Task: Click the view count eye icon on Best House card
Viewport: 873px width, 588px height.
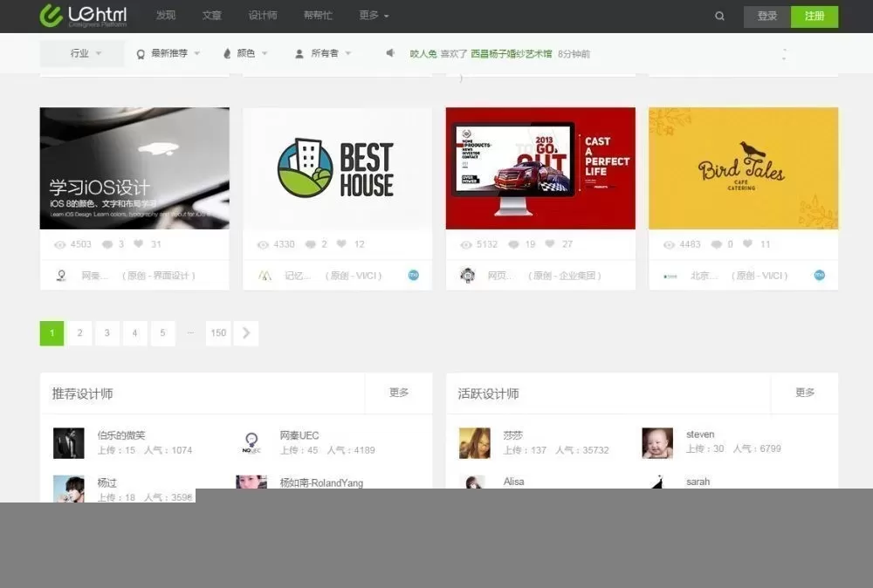Action: 263,244
